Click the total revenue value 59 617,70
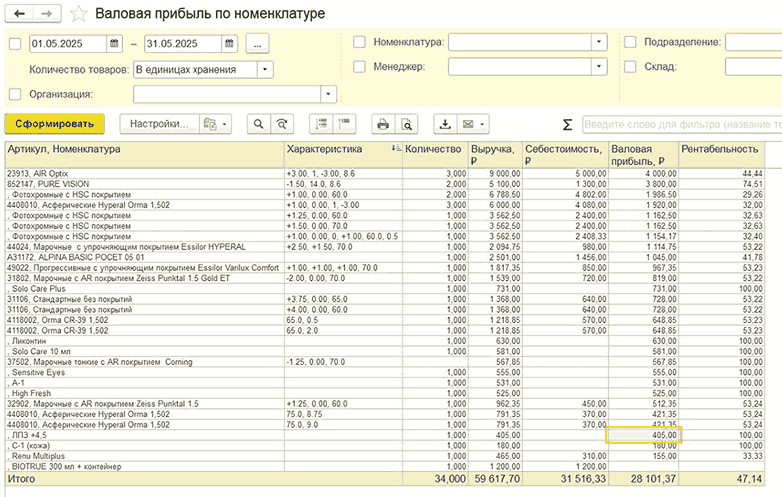Viewport: 782px width, 497px height. [x=497, y=479]
